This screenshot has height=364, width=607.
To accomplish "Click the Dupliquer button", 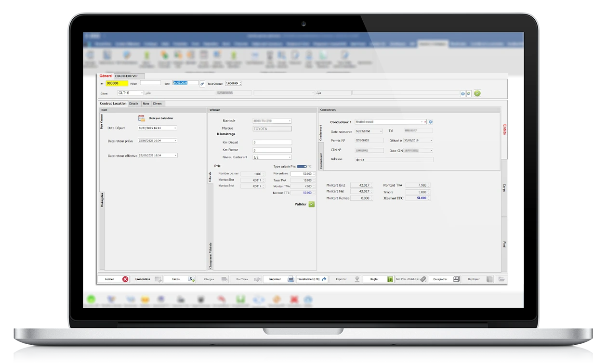I will click(477, 279).
